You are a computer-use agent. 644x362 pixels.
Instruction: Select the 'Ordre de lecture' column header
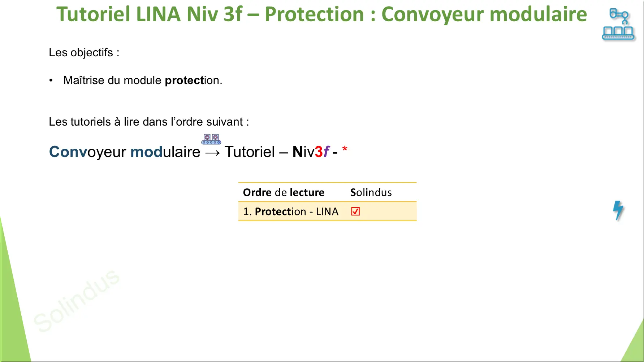(x=284, y=192)
